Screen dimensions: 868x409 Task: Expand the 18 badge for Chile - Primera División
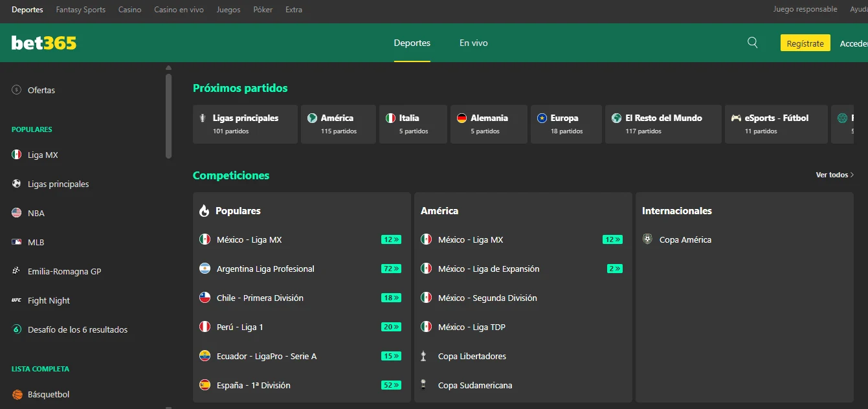[391, 298]
